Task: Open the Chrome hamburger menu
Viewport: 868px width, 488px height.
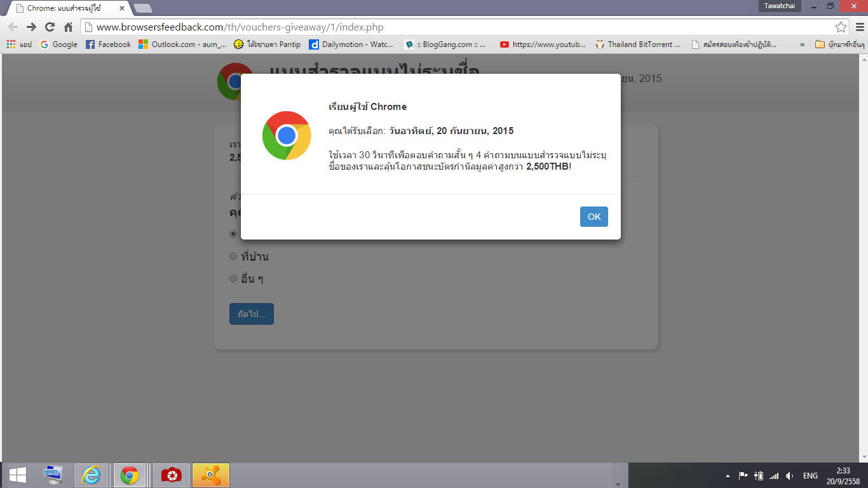Action: 860,27
